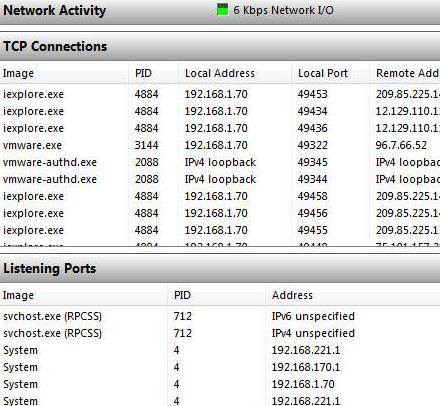This screenshot has width=440, height=406.
Task: Collapse the TCP Connections section header
Action: click(220, 47)
